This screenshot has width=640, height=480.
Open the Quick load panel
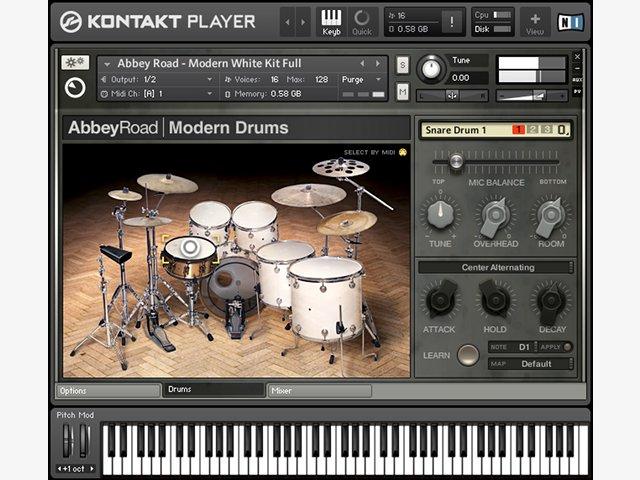click(362, 22)
